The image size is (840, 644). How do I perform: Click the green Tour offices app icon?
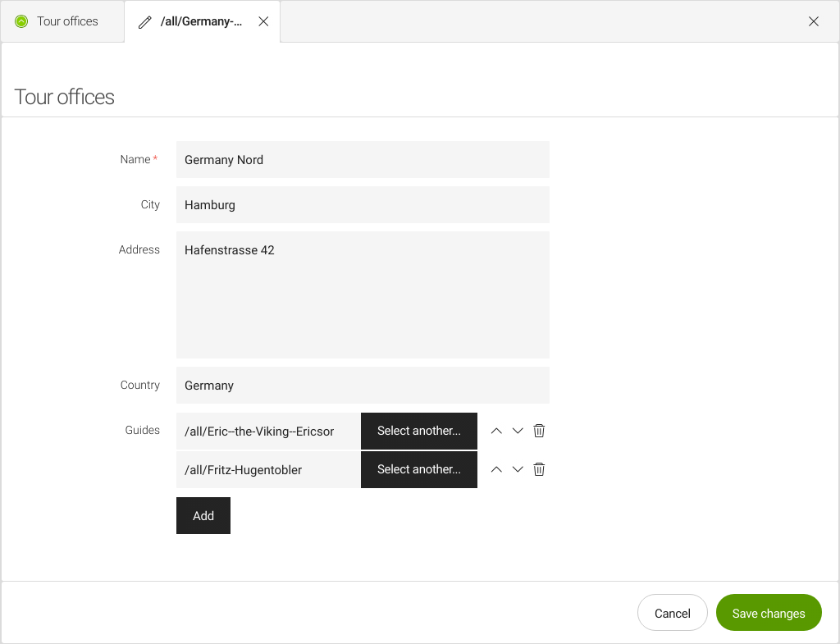(x=21, y=21)
